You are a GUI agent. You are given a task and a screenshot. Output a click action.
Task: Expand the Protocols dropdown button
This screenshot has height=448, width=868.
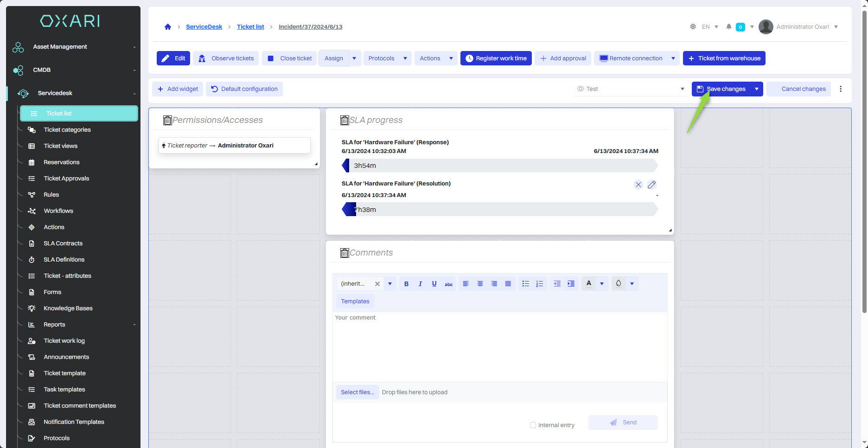[405, 58]
